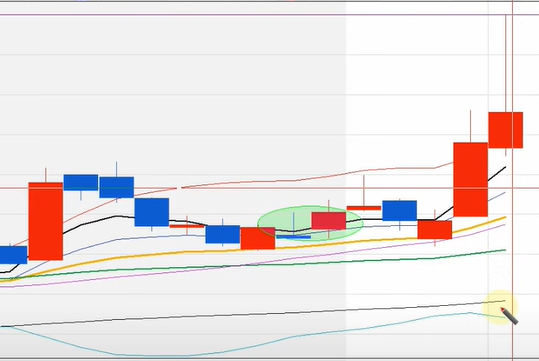Click the last red candle with the long upper wick
Screen dimensions: 539x361
(506, 130)
